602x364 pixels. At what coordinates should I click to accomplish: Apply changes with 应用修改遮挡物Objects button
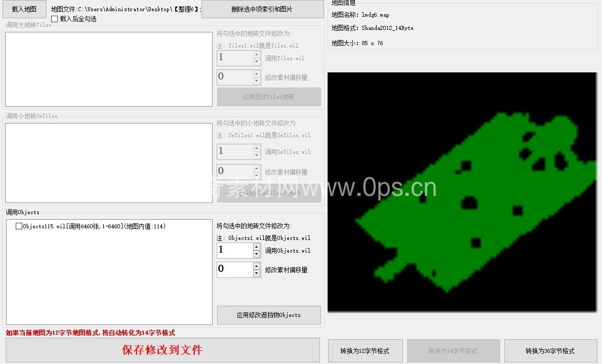pyautogui.click(x=269, y=315)
